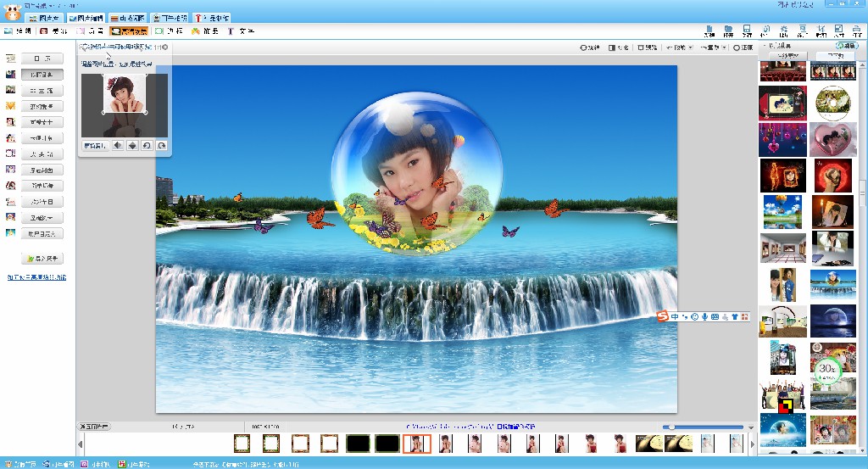Select the left tab in right scene panel
868x469 pixels.
coord(787,56)
